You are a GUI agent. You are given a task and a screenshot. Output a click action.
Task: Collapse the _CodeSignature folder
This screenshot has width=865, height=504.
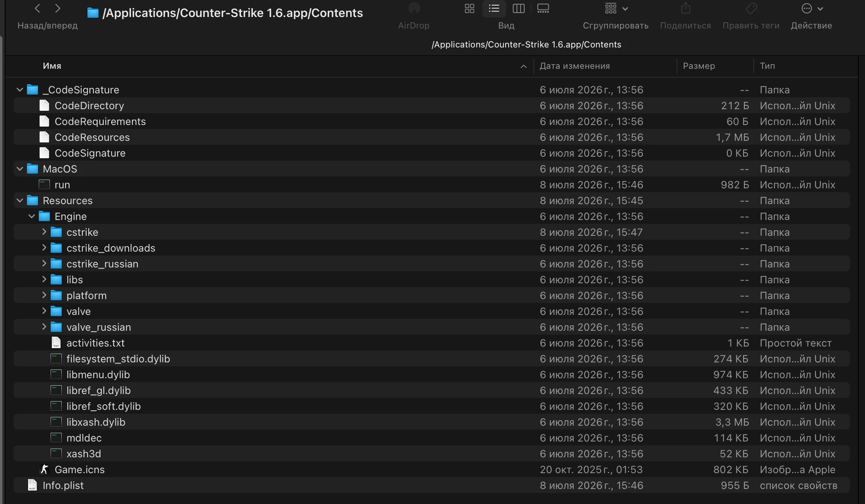click(20, 90)
